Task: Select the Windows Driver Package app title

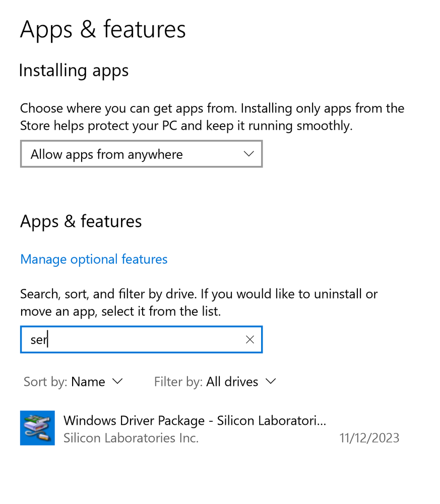Action: (195, 421)
